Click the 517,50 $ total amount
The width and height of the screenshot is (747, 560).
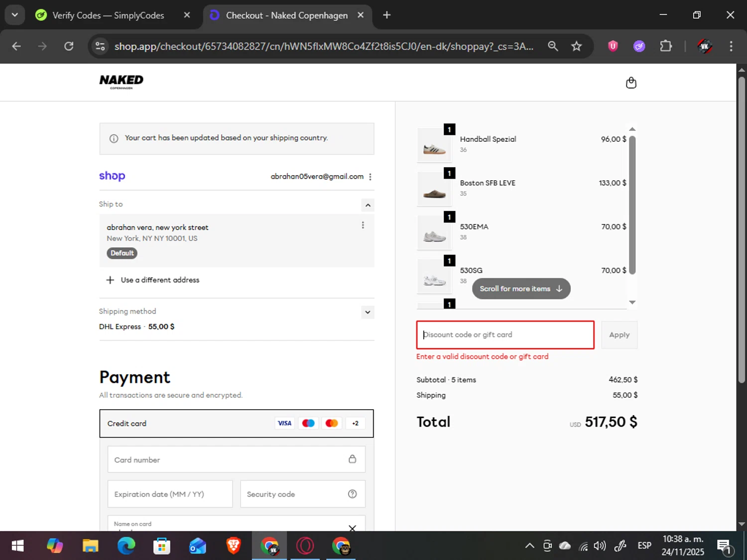tap(611, 422)
